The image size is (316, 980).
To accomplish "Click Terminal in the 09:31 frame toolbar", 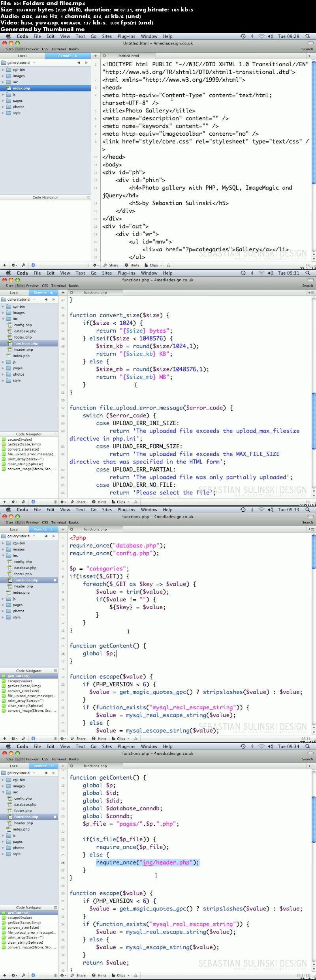I will point(58,286).
